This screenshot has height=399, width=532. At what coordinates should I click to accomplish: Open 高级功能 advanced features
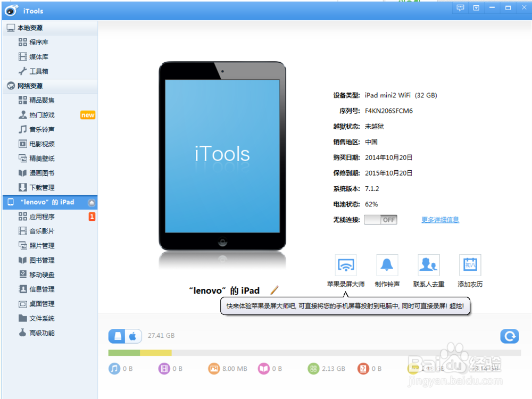[41, 333]
